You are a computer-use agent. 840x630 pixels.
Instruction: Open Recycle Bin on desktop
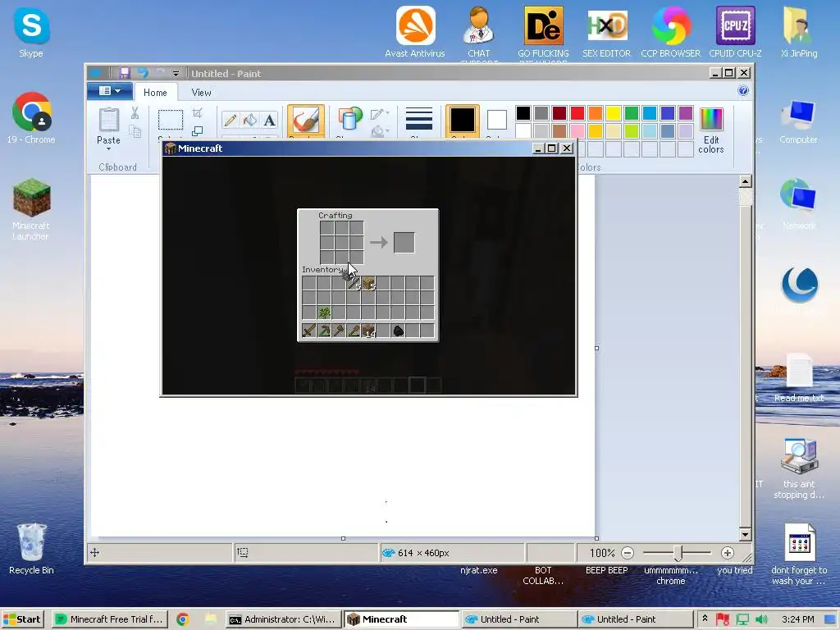[x=32, y=549]
